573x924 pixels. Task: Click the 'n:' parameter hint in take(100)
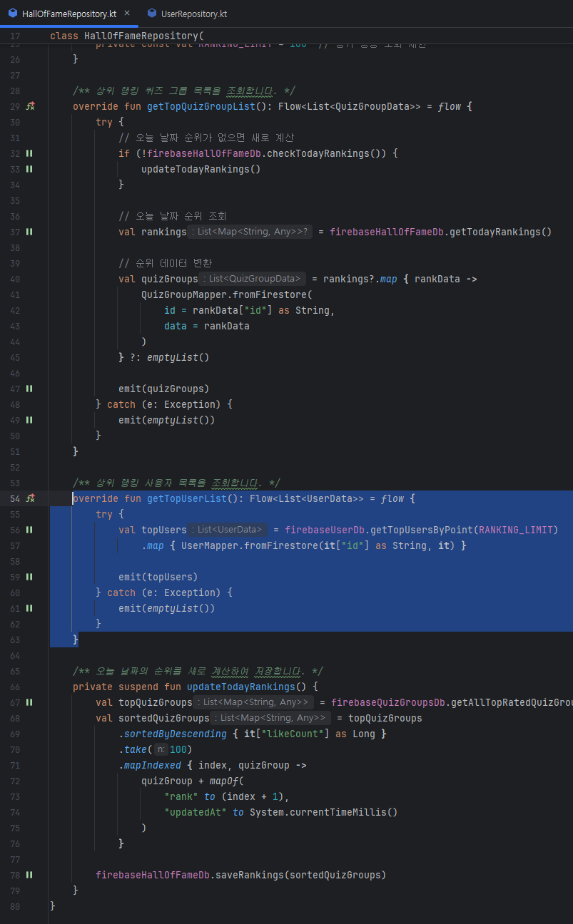(161, 749)
